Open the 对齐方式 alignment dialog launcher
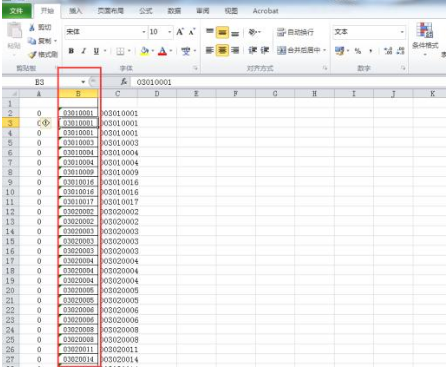This screenshot has height=367, width=446. (325, 68)
